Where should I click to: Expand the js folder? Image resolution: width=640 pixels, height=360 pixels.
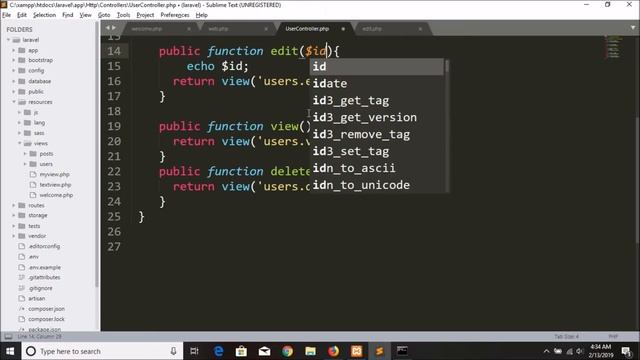[x=19, y=112]
